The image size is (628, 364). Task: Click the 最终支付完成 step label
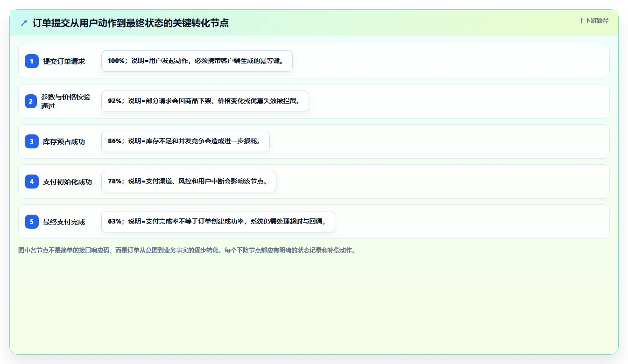(x=64, y=222)
